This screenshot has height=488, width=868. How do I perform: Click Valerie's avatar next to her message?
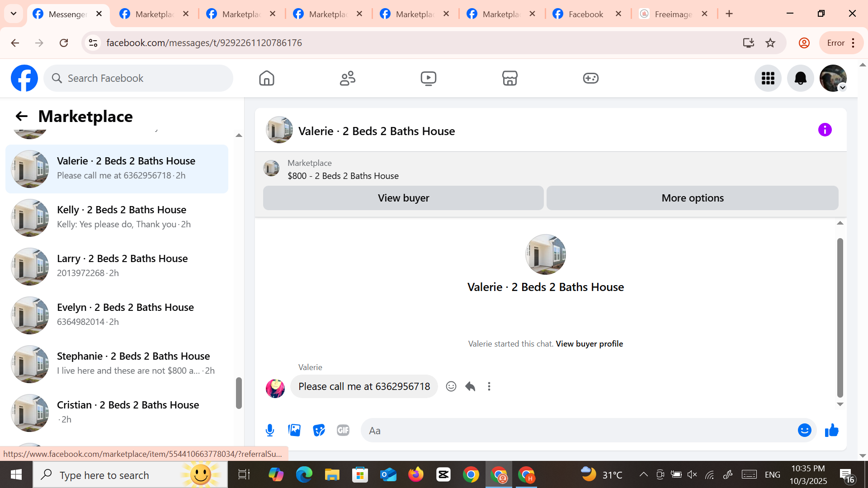pyautogui.click(x=275, y=388)
